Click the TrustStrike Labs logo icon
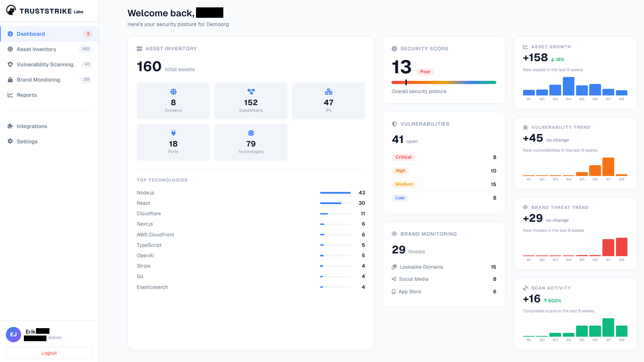 11,10
